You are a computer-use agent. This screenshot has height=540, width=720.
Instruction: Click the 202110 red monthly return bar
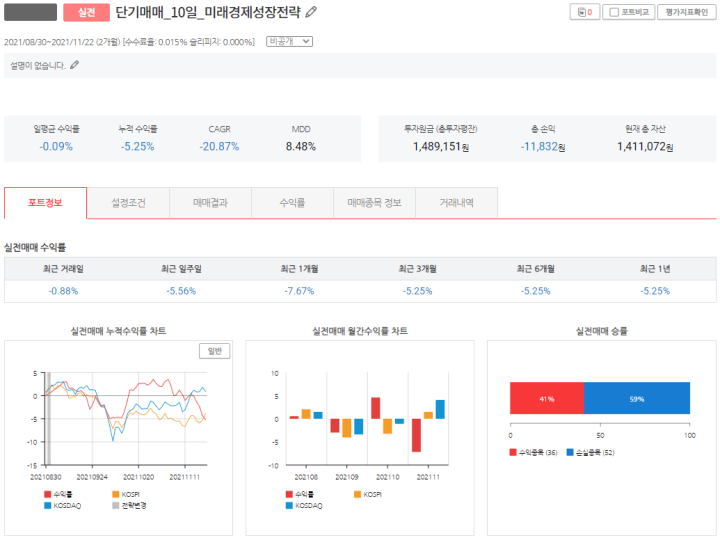[x=375, y=408]
